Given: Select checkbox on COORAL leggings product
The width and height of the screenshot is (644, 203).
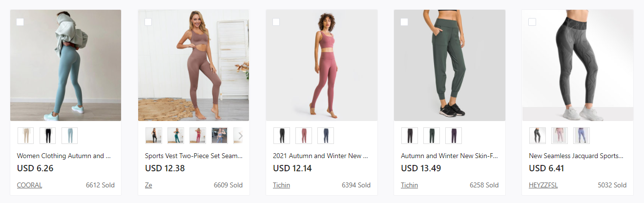Looking at the screenshot, I should click(20, 22).
